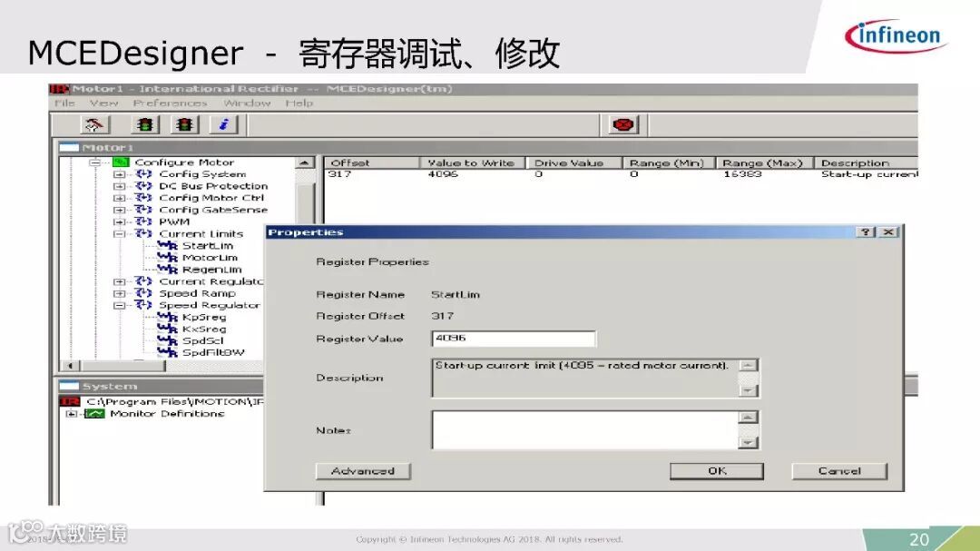Click Notes box scroll up arrow

[x=748, y=418]
